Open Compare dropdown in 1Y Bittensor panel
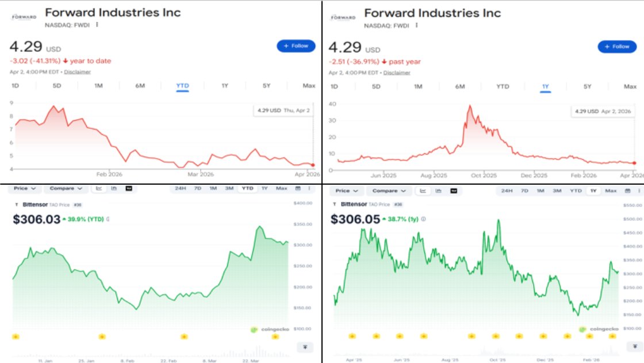Image resolution: width=644 pixels, height=363 pixels. tap(388, 190)
